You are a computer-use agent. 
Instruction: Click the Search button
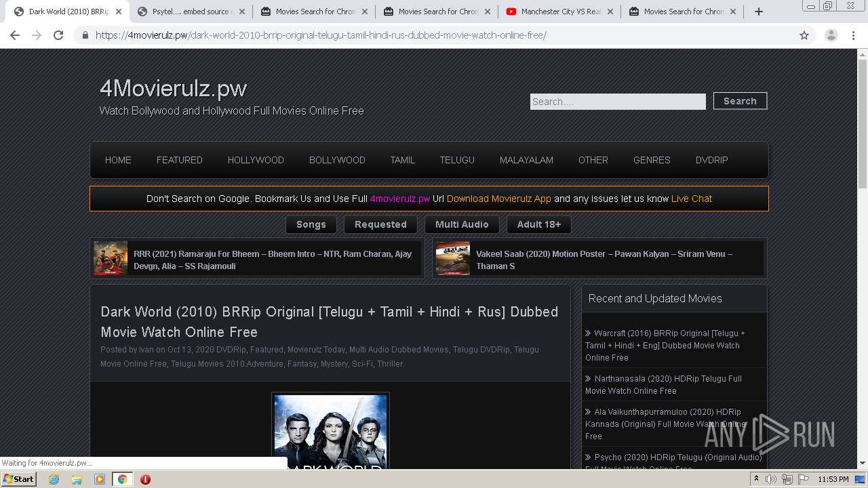point(740,101)
